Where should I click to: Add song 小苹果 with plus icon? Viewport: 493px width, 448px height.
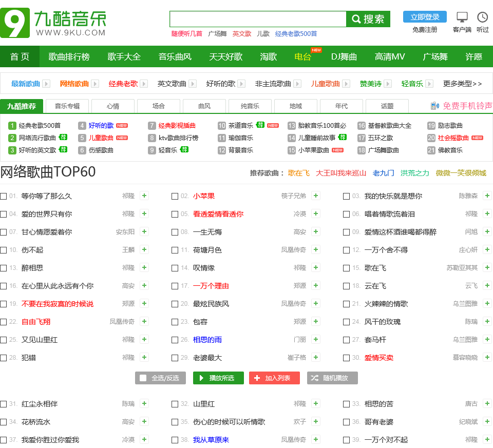tap(316, 196)
